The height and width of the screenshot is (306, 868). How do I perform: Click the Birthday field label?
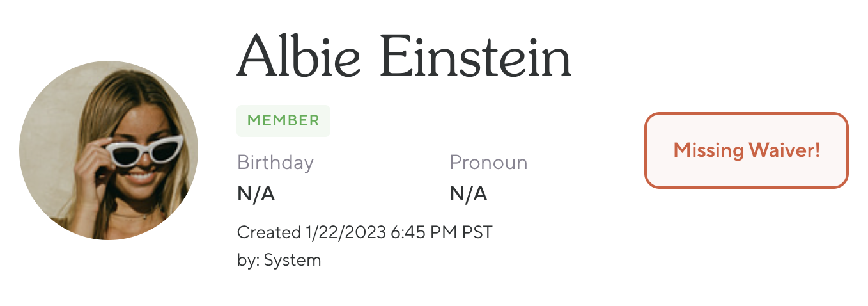pos(275,163)
